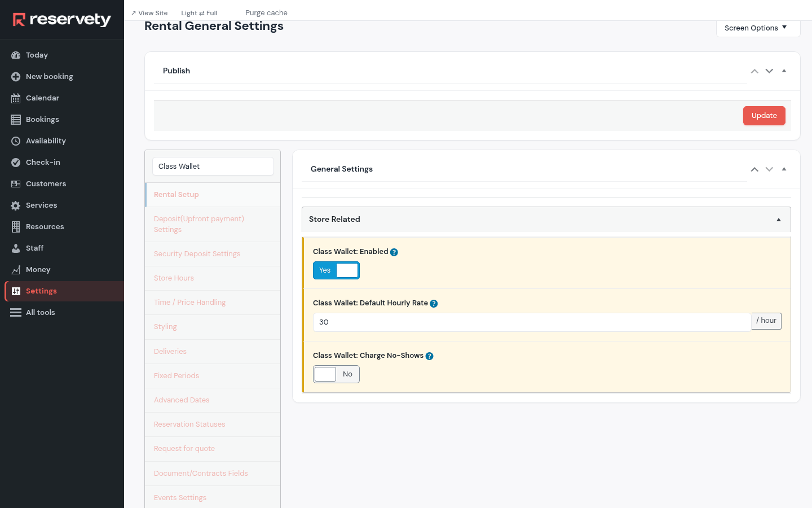Image resolution: width=812 pixels, height=508 pixels.
Task: Click the New booking plus icon
Action: click(16, 77)
